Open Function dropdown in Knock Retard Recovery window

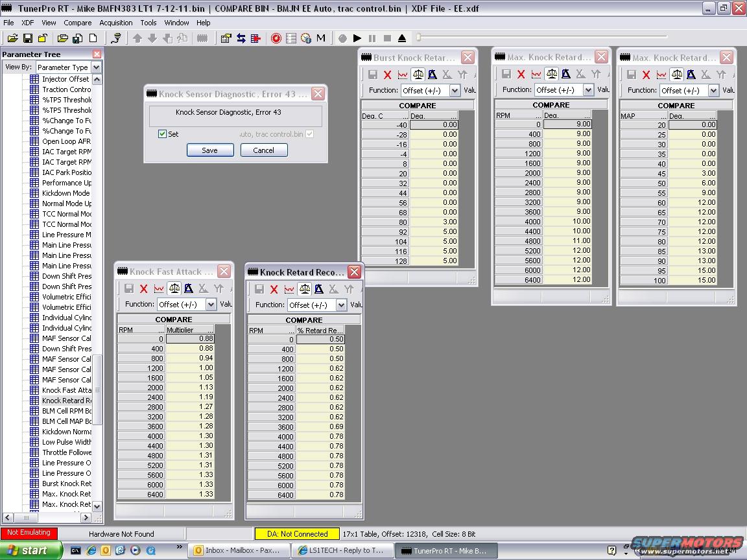(x=341, y=305)
